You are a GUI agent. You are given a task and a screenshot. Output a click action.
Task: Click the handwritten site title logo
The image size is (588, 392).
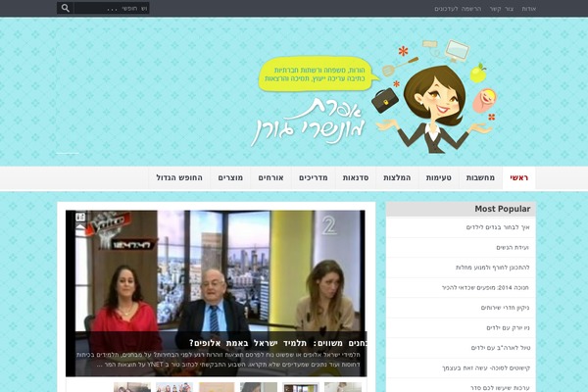[x=308, y=122]
